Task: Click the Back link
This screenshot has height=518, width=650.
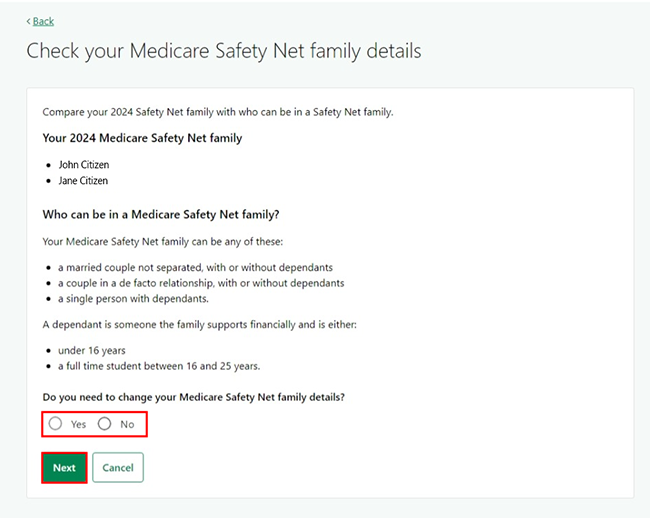Action: point(42,21)
